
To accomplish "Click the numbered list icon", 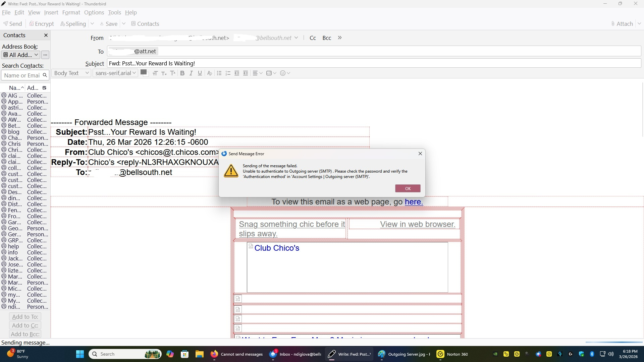I will (228, 73).
